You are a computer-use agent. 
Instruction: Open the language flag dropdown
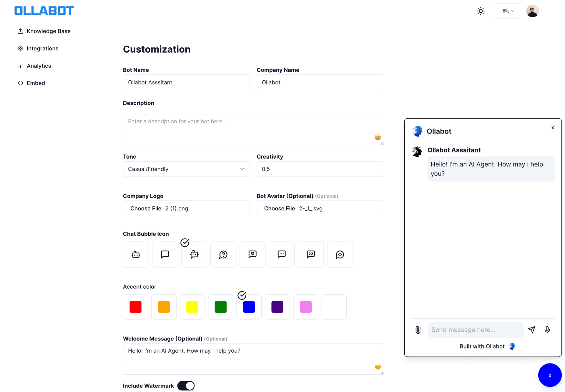click(507, 11)
